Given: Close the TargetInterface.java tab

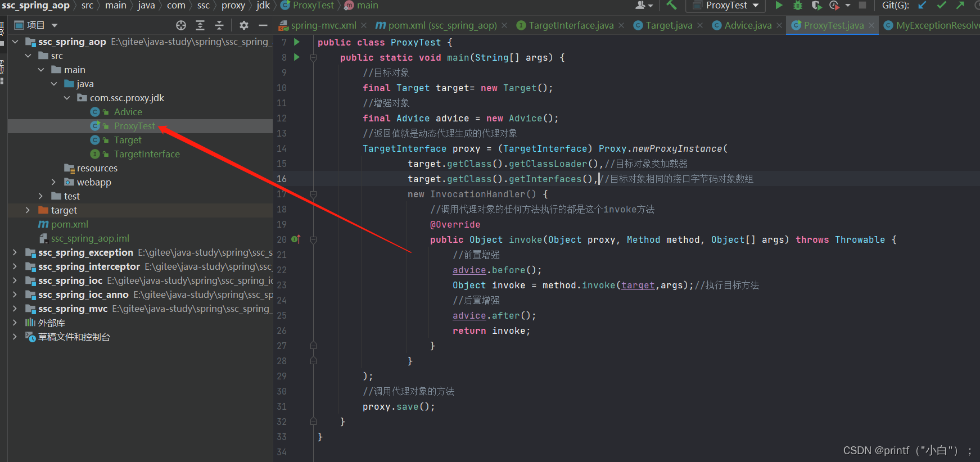Looking at the screenshot, I should [x=621, y=25].
